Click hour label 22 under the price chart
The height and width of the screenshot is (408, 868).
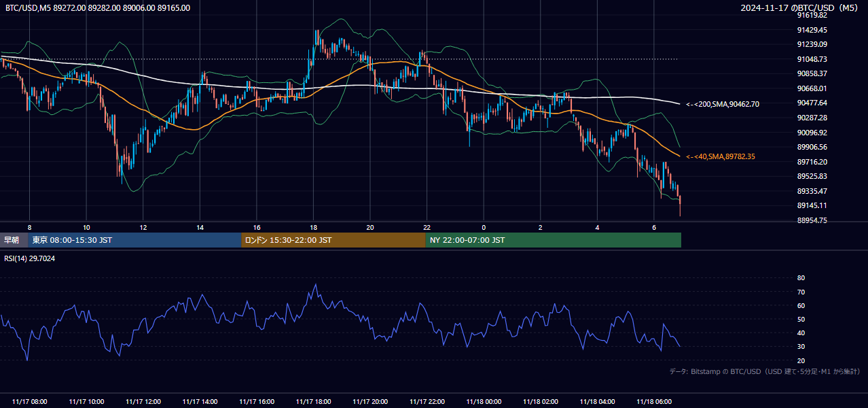427,227
